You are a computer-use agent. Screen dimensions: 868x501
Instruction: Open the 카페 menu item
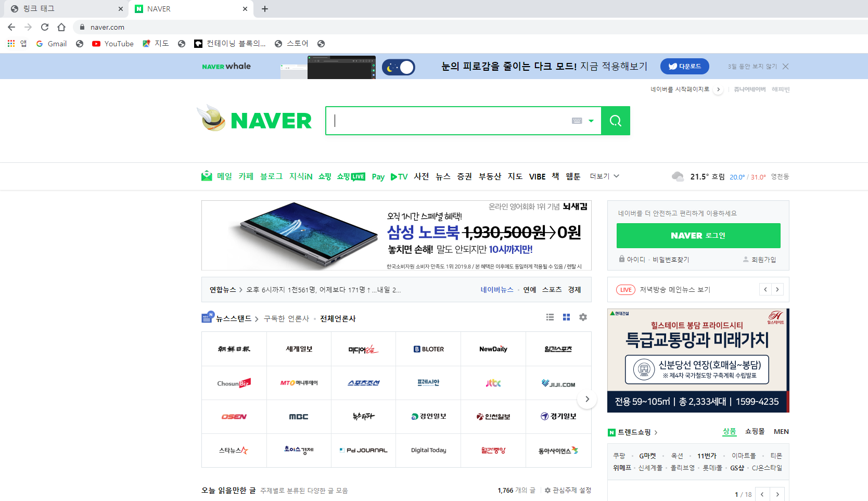(x=246, y=176)
